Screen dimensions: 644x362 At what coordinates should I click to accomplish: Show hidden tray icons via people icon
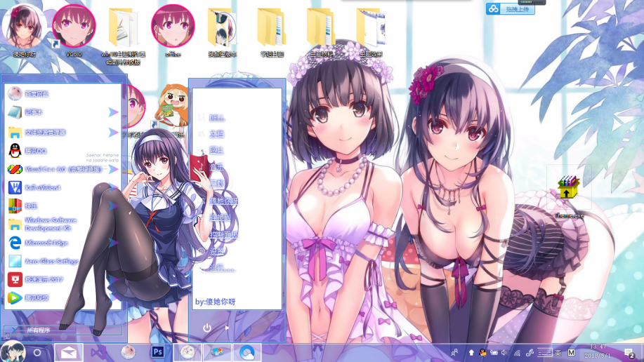(x=454, y=353)
